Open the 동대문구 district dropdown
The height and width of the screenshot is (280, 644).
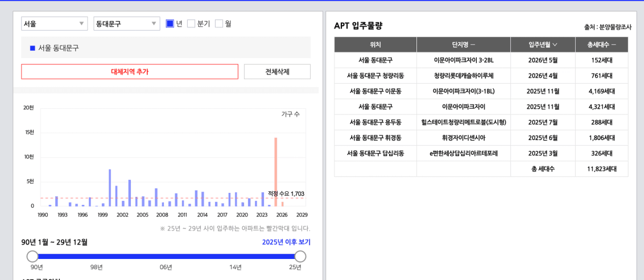point(126,24)
